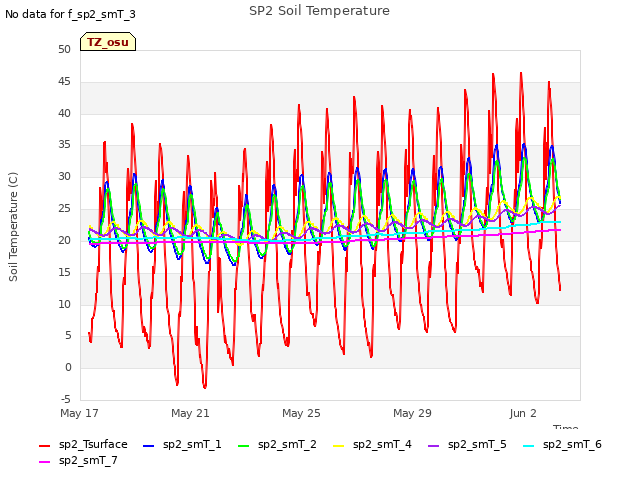The height and width of the screenshot is (480, 640).
Task: Click the blue sp2_smT_1 legend swatch
Action: pyautogui.click(x=149, y=446)
